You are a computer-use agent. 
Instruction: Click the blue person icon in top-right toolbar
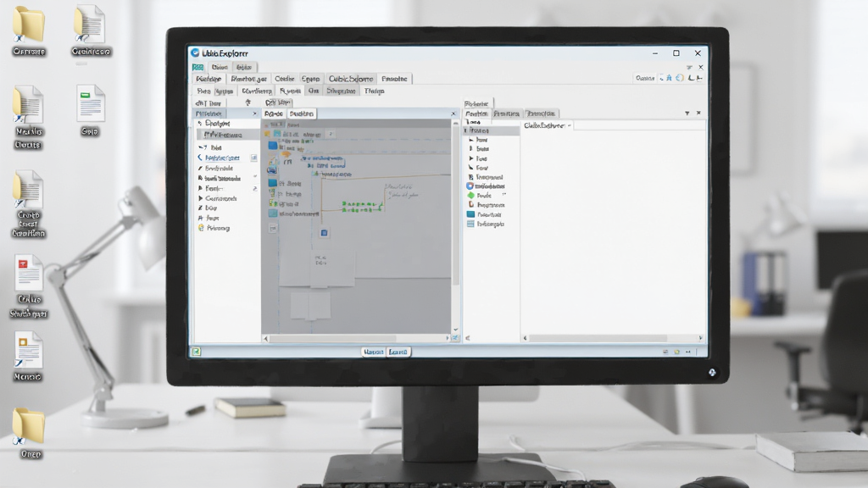coord(669,78)
